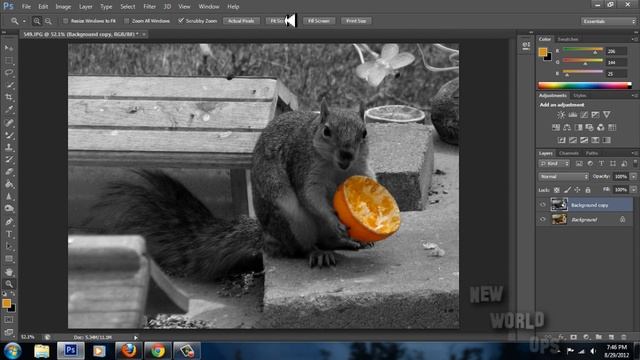Select the Brush tool
The image size is (640, 360).
(x=9, y=135)
